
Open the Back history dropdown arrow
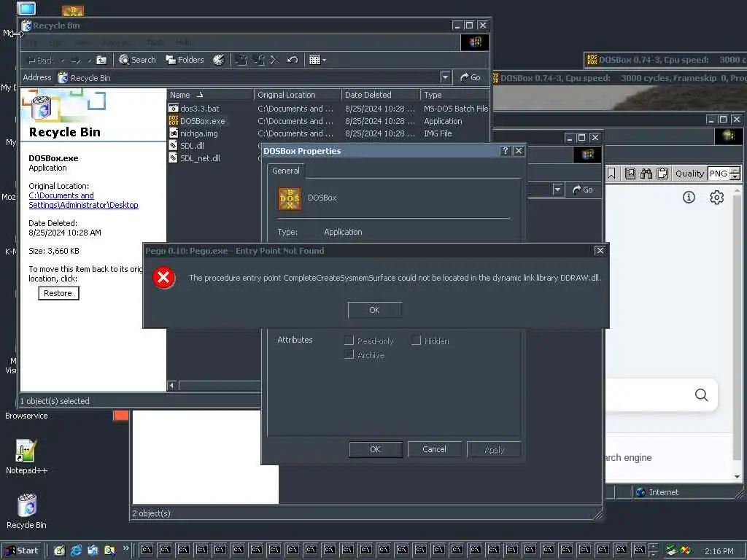pos(63,61)
